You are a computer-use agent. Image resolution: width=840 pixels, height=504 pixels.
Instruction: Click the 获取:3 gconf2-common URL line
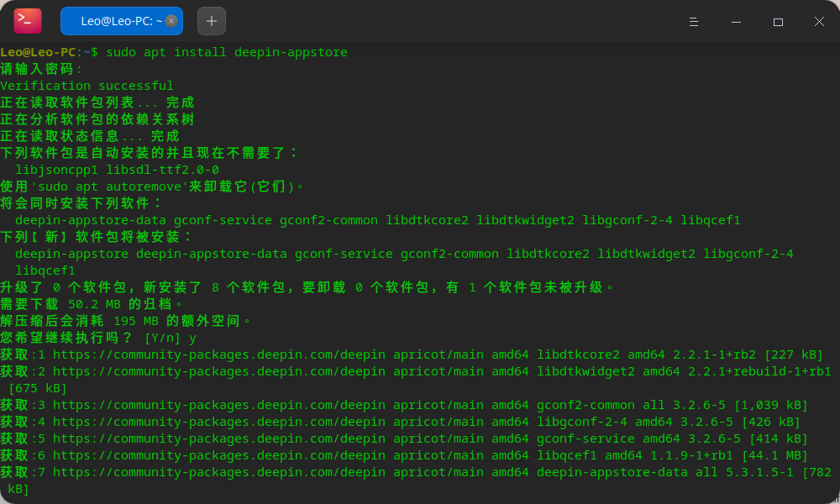(x=404, y=405)
